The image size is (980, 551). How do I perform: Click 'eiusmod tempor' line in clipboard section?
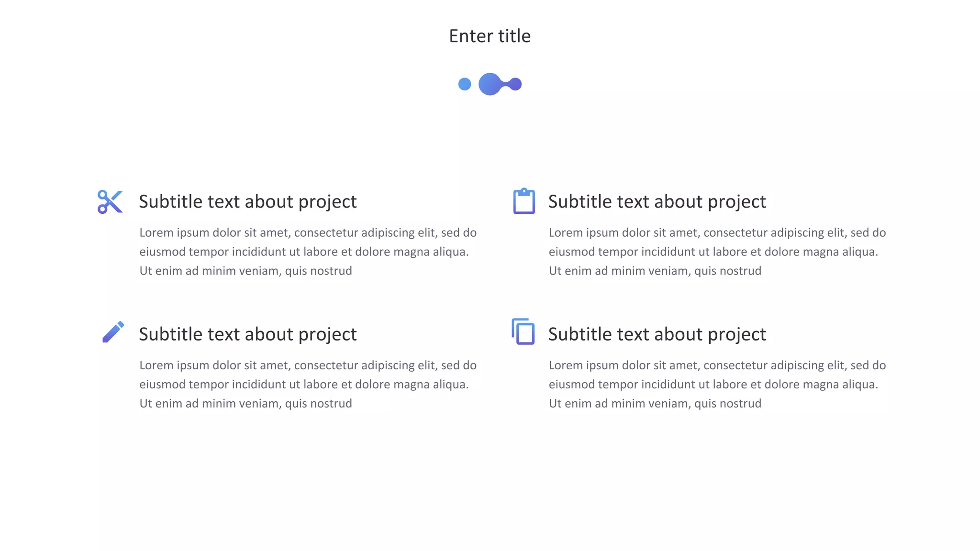(x=713, y=252)
